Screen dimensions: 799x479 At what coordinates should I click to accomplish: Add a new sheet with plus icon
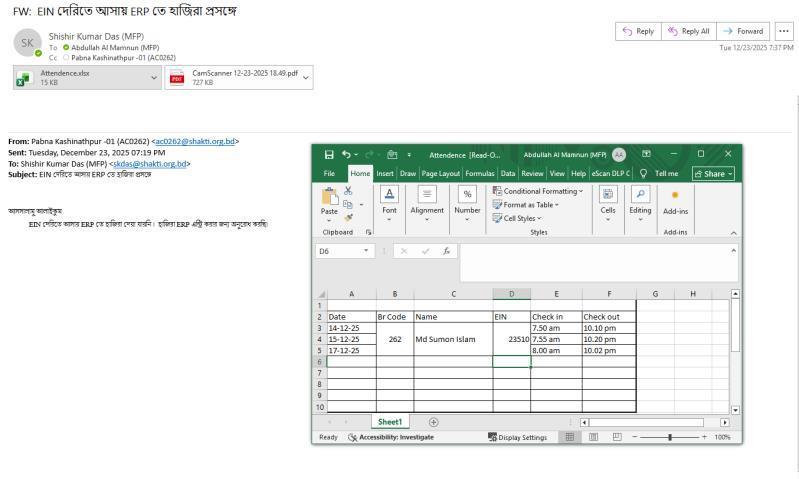pos(433,422)
